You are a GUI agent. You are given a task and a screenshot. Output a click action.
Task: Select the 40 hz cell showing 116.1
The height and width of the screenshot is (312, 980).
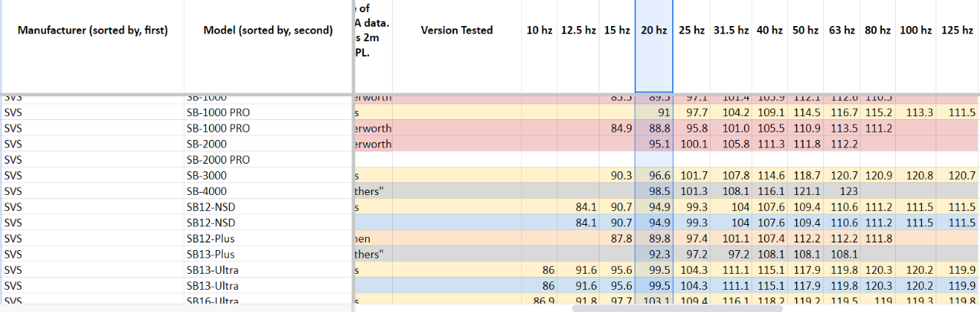[x=768, y=191]
